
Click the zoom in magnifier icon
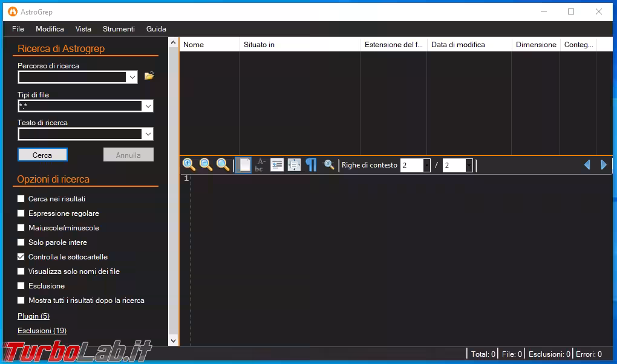coord(189,164)
